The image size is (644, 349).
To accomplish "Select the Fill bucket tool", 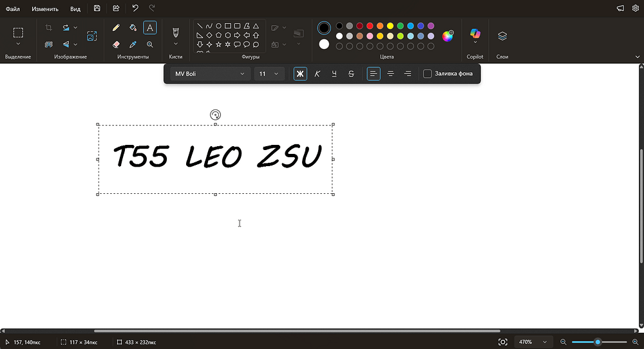I will [133, 28].
